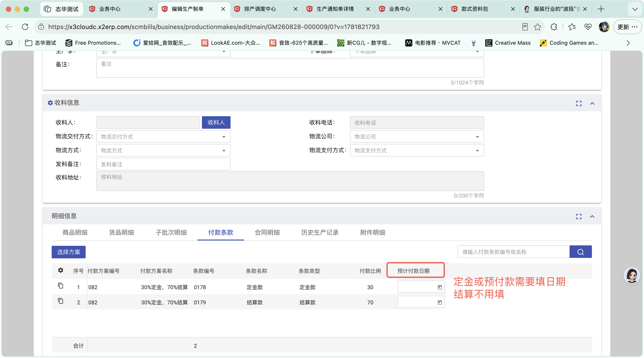The image size is (644, 358).
Task: Focus the 发料备注 input field
Action: 163,164
